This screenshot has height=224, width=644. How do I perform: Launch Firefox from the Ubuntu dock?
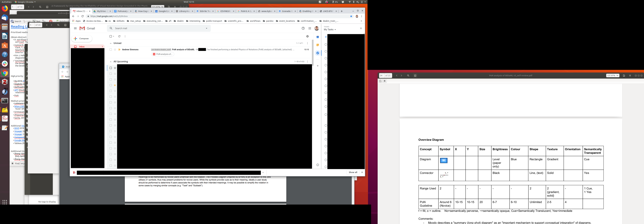(x=4, y=9)
